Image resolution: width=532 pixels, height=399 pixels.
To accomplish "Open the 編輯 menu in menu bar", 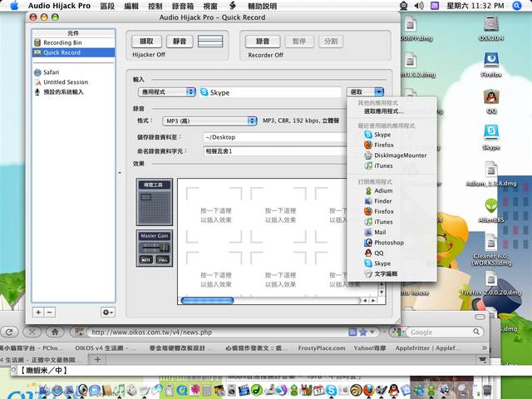I will tap(131, 6).
